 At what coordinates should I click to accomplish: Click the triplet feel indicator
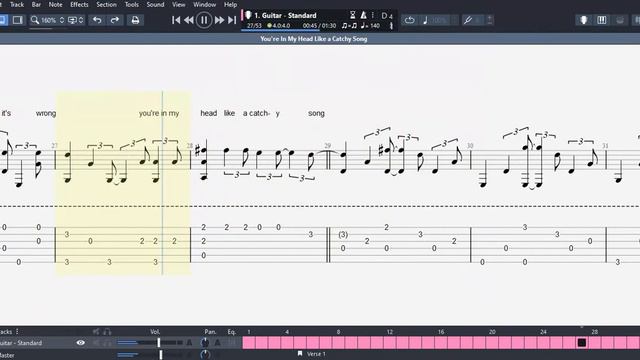point(349,26)
